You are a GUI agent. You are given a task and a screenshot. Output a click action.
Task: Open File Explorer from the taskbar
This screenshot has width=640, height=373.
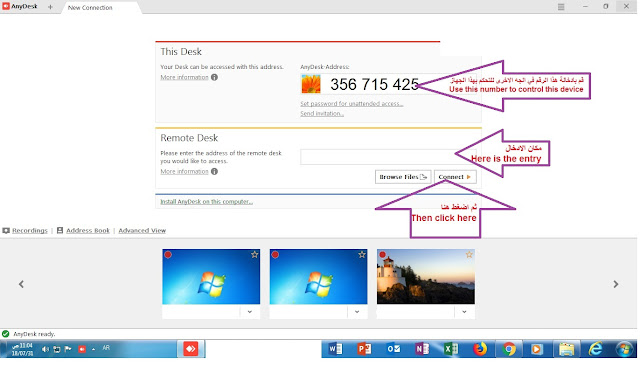click(x=567, y=349)
